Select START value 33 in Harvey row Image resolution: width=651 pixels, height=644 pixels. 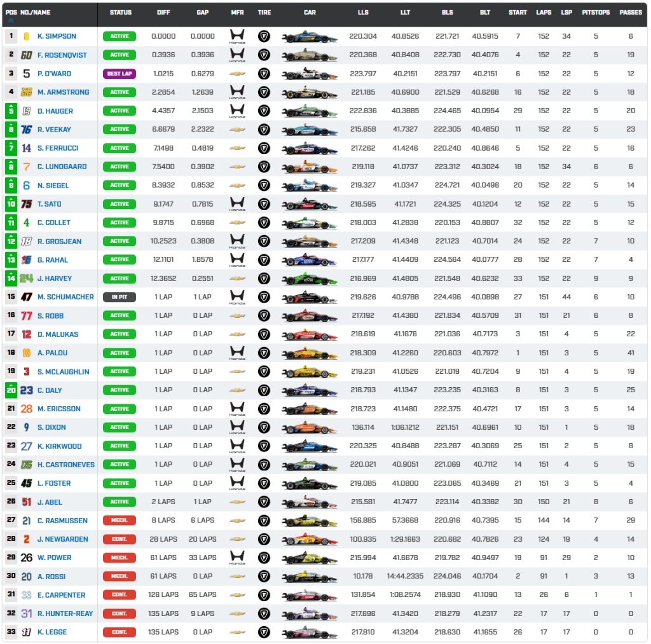pos(517,278)
